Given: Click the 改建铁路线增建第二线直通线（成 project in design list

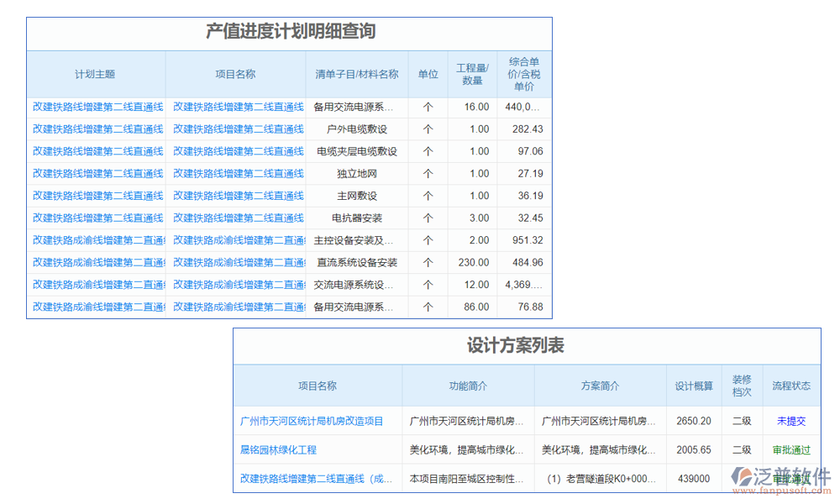Looking at the screenshot, I should click(318, 479).
